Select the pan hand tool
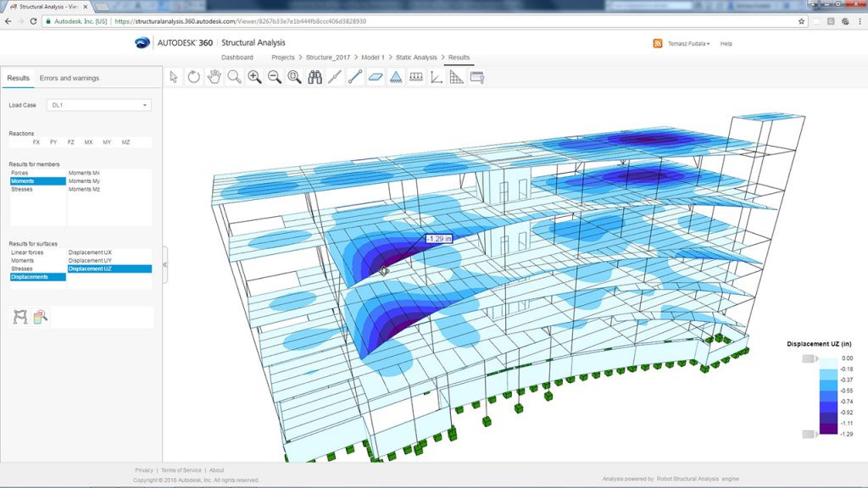868x488 pixels. point(214,76)
